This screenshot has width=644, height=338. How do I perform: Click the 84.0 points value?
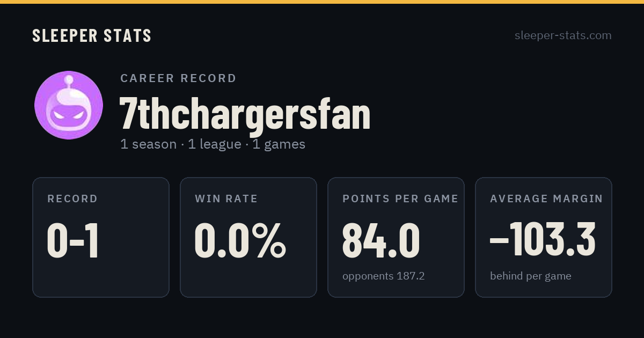tap(381, 241)
